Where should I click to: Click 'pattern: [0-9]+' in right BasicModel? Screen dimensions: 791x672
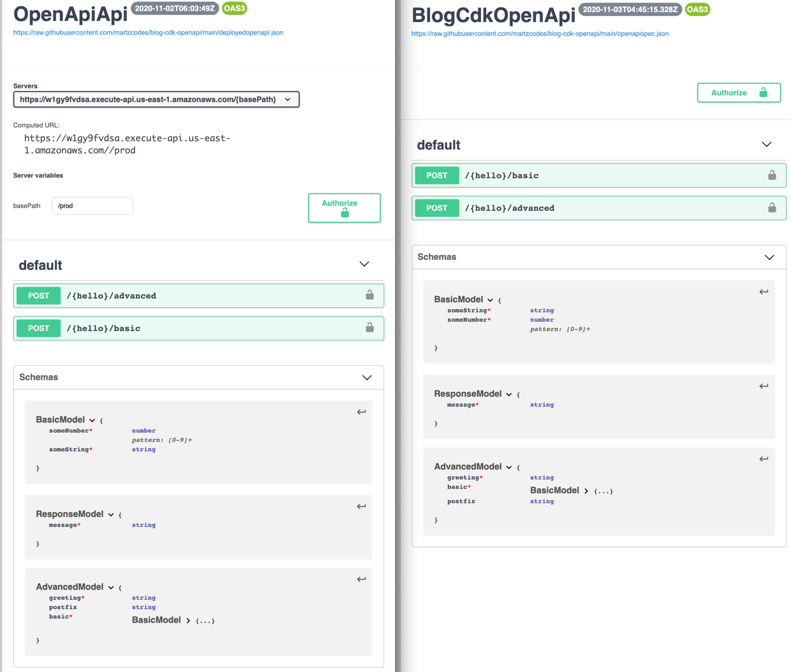tap(560, 329)
